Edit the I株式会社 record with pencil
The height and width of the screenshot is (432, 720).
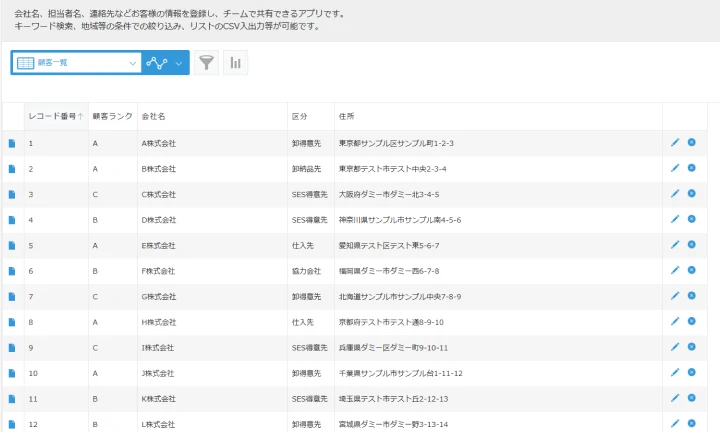click(675, 347)
